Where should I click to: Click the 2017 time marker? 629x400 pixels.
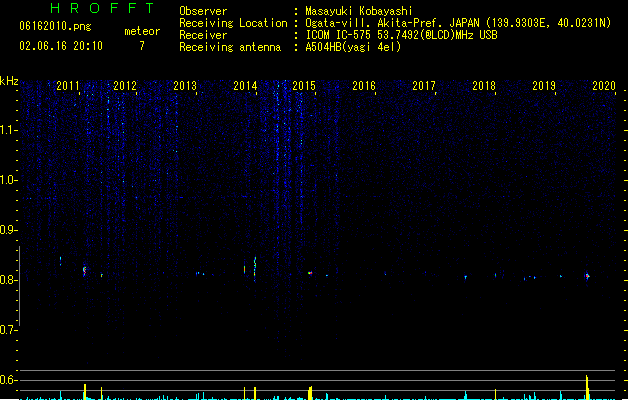tap(424, 86)
